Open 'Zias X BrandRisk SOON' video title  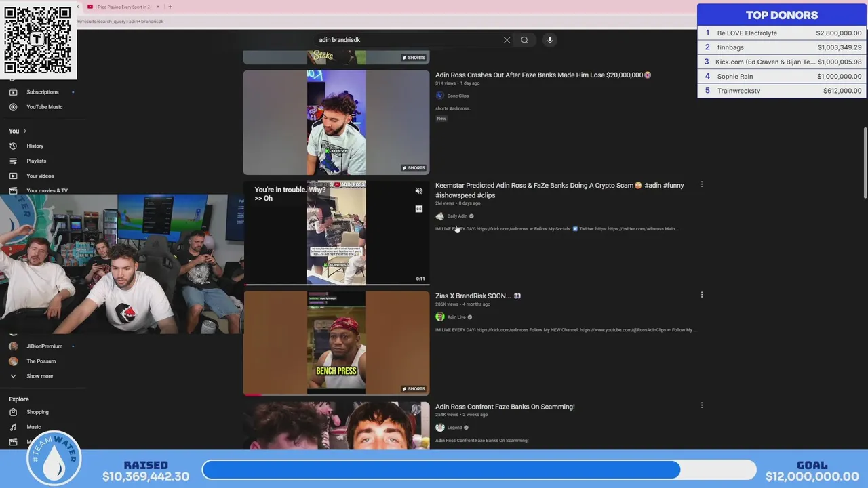(x=478, y=296)
